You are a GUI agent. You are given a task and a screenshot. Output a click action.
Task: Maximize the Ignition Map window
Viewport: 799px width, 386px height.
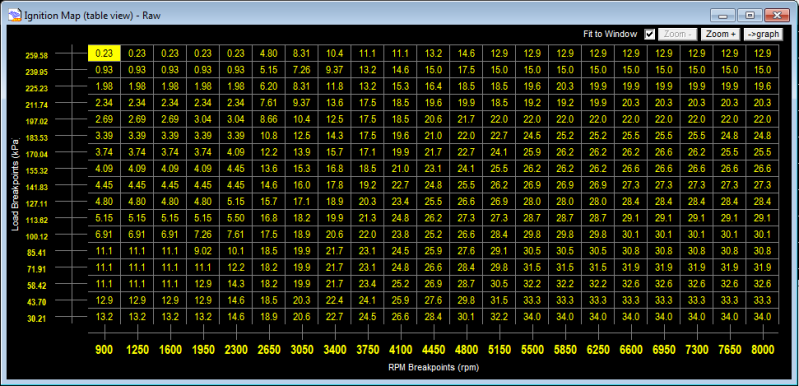[x=749, y=15]
